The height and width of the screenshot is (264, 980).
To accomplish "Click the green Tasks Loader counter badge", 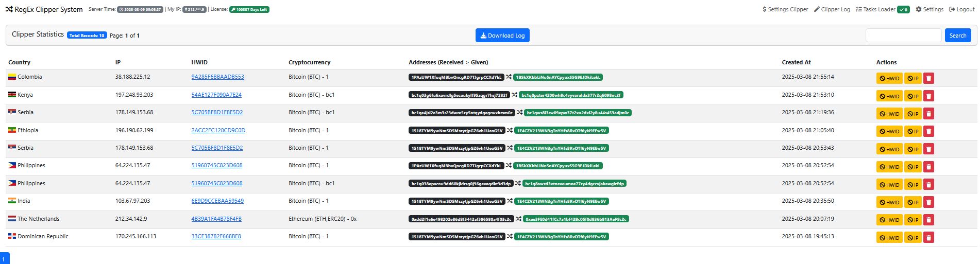I will point(903,9).
